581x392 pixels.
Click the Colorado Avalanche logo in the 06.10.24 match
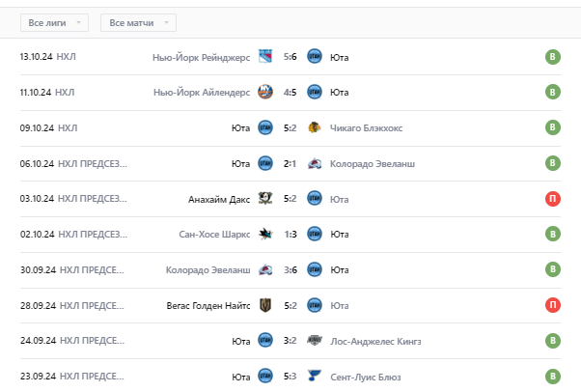click(x=314, y=163)
